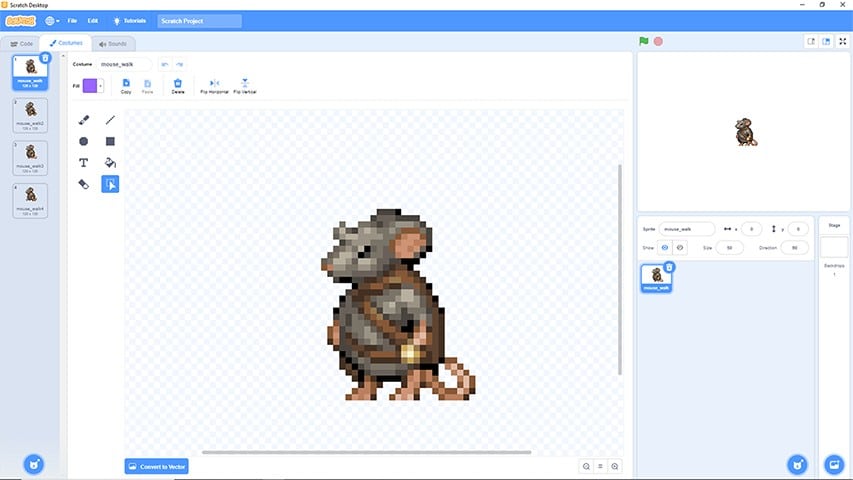Viewport: 853px width, 480px height.
Task: Zoom in on the paint canvas
Action: coord(615,466)
